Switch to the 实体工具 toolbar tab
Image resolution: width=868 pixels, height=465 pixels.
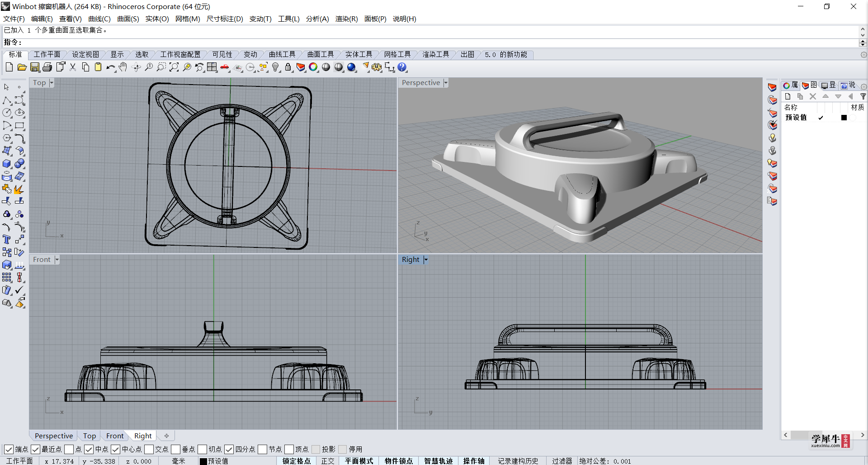[359, 54]
